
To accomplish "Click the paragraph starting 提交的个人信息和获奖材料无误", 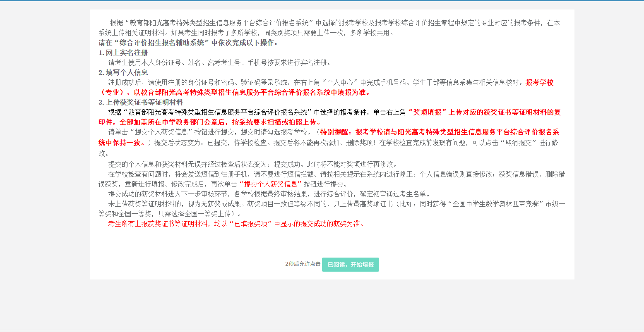I will coord(252,164).
